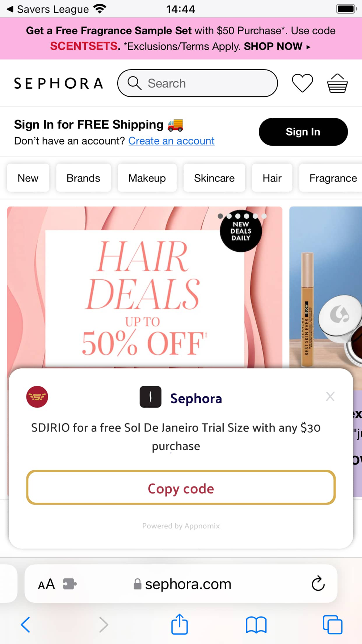Open Safari bookmarks book icon
Screen dimensions: 362x644
(256, 625)
